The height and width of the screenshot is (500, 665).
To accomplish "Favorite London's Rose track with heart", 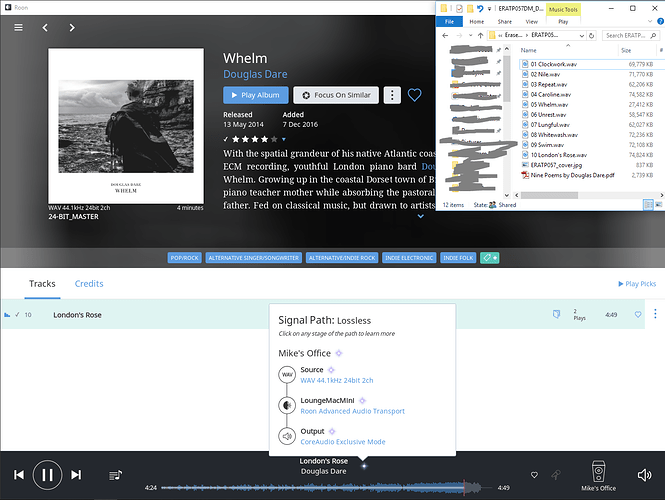I will click(x=637, y=315).
